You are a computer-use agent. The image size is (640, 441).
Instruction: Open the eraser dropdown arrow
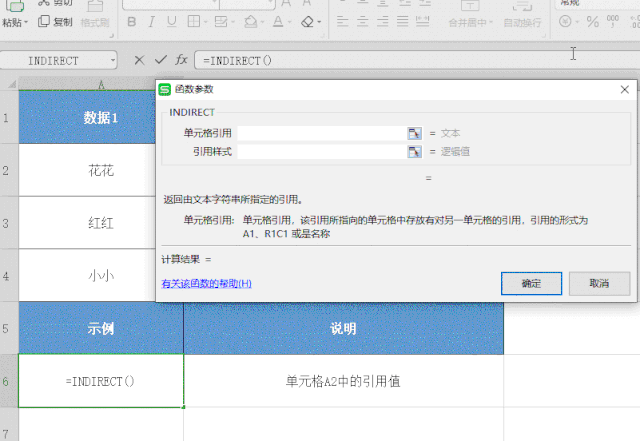[x=319, y=22]
